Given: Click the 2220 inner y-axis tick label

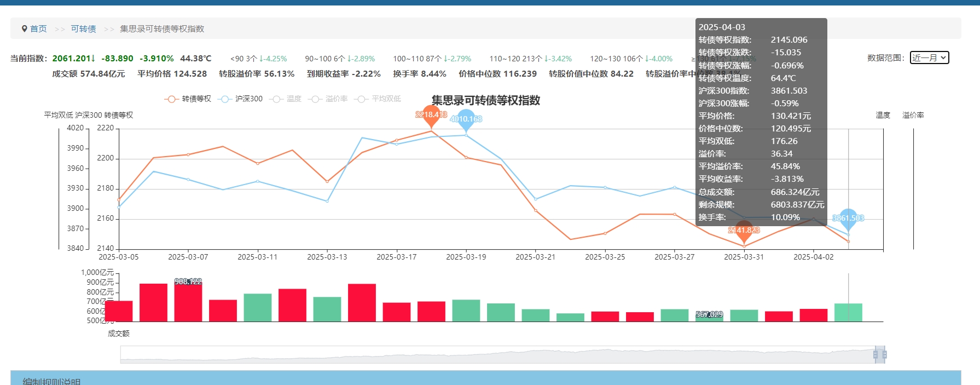Looking at the screenshot, I should click(x=106, y=128).
